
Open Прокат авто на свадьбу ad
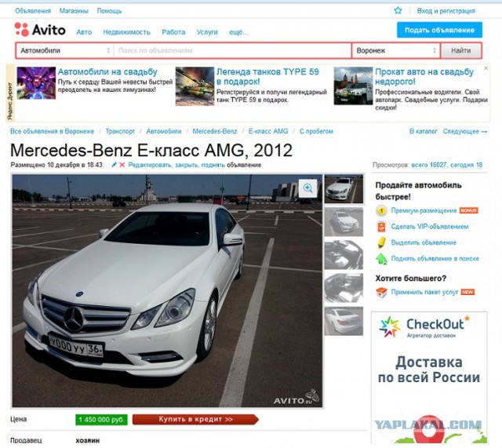(x=424, y=77)
